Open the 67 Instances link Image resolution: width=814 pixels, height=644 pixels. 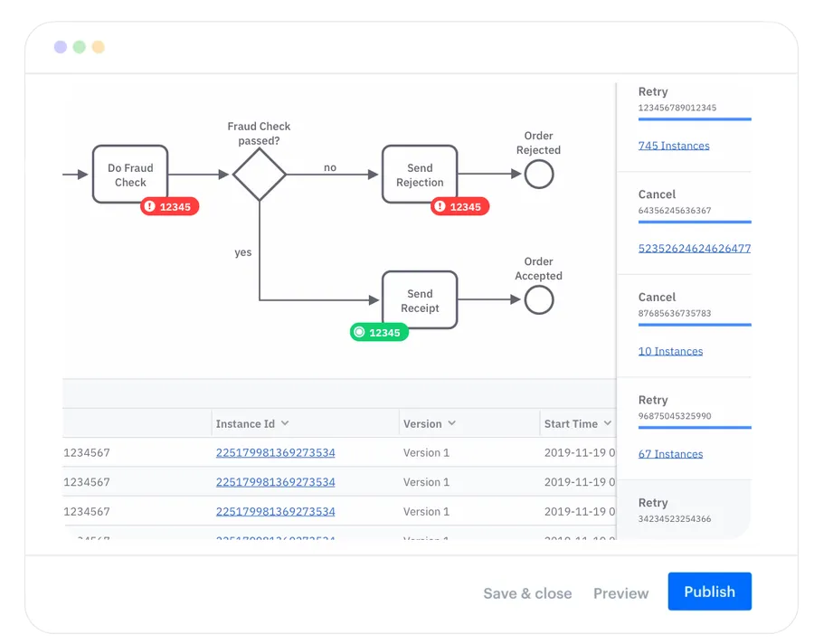tap(671, 454)
